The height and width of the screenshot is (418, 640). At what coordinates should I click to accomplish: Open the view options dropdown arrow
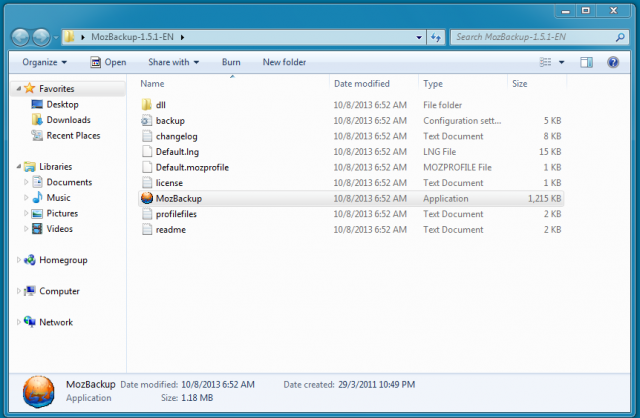coord(561,62)
